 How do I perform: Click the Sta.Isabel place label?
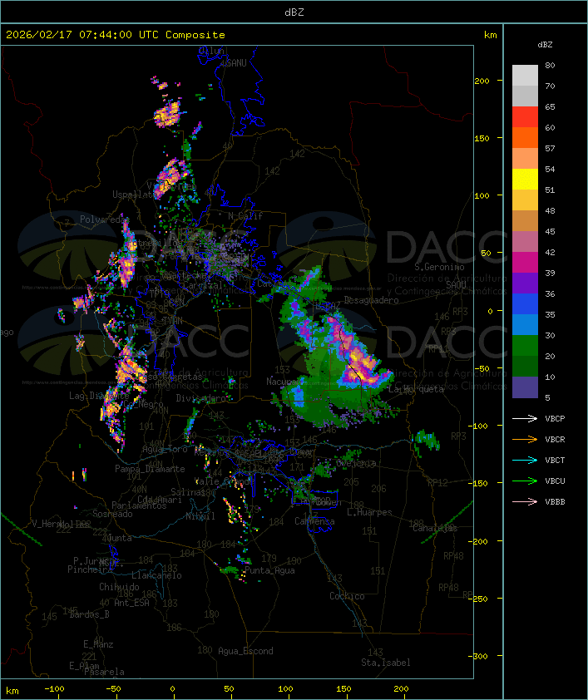pos(386,663)
